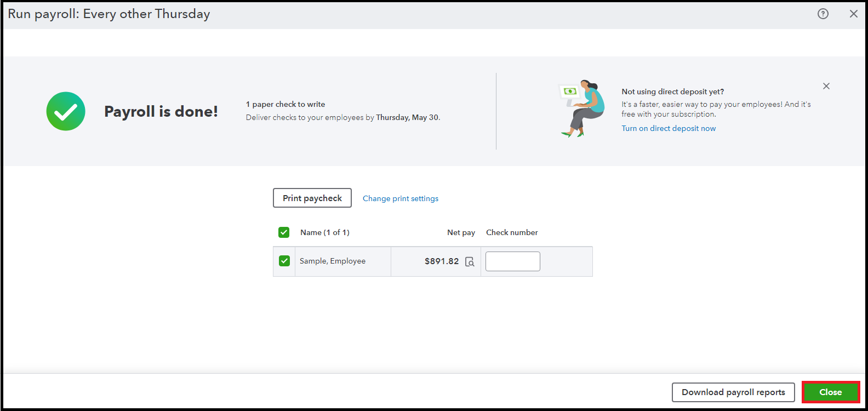Screen dimensions: 868x411
Task: Open the Change print settings link
Action: coord(401,198)
